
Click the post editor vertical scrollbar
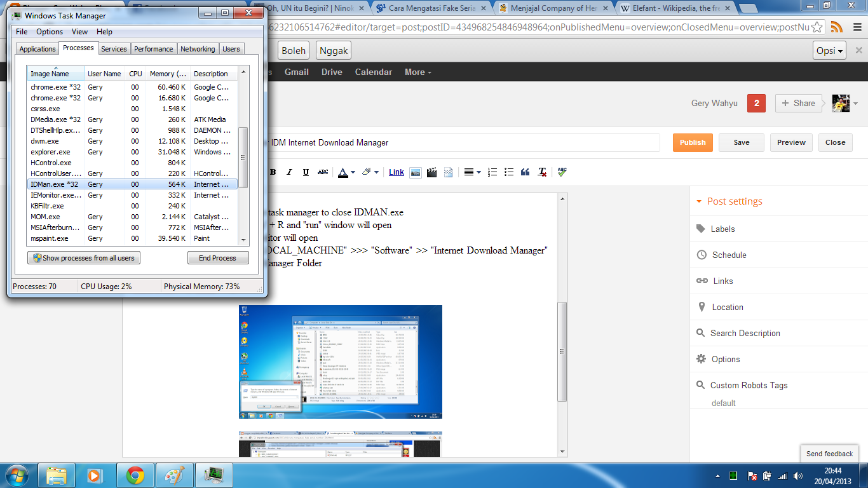coord(562,351)
